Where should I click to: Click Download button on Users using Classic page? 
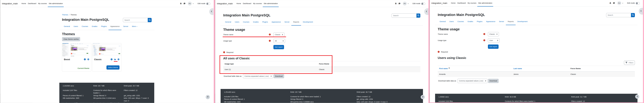tap(493, 81)
